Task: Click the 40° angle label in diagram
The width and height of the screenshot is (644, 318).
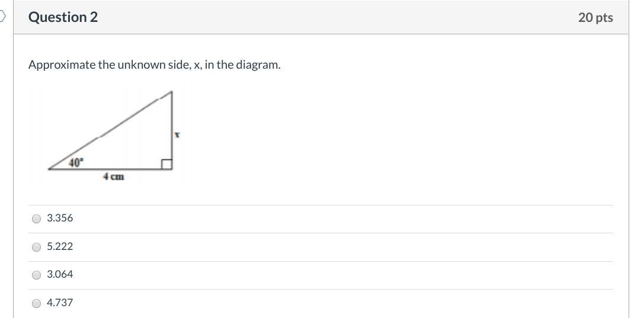Action: (77, 162)
